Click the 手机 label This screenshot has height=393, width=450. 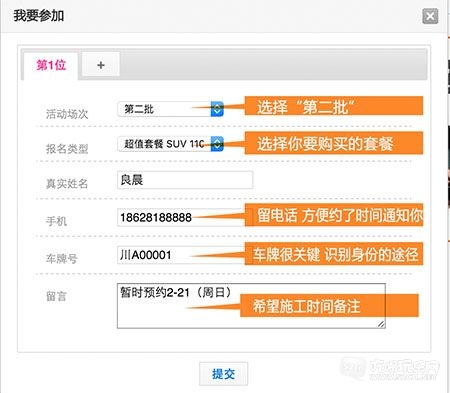pyautogui.click(x=56, y=221)
